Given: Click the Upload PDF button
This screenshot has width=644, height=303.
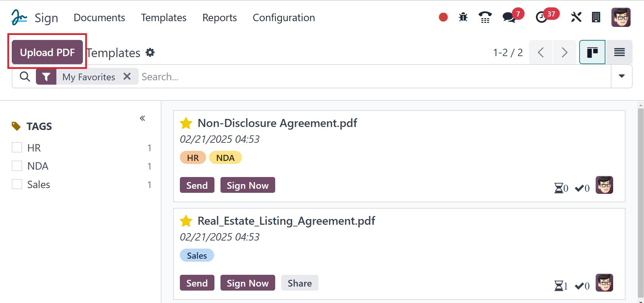Looking at the screenshot, I should coord(47,52).
